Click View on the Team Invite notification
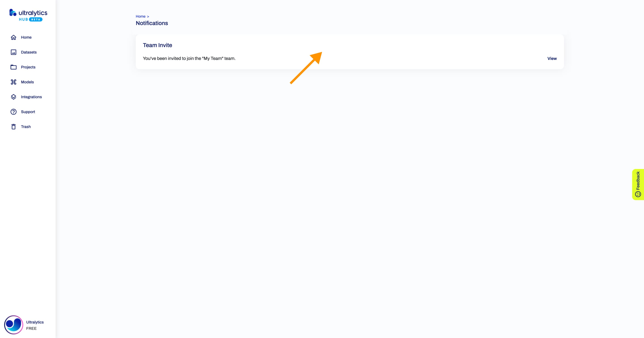The image size is (644, 338). coord(552,58)
